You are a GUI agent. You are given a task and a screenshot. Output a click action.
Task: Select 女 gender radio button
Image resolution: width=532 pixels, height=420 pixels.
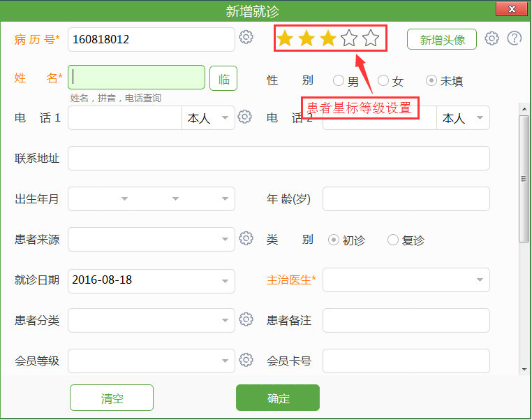pyautogui.click(x=383, y=81)
